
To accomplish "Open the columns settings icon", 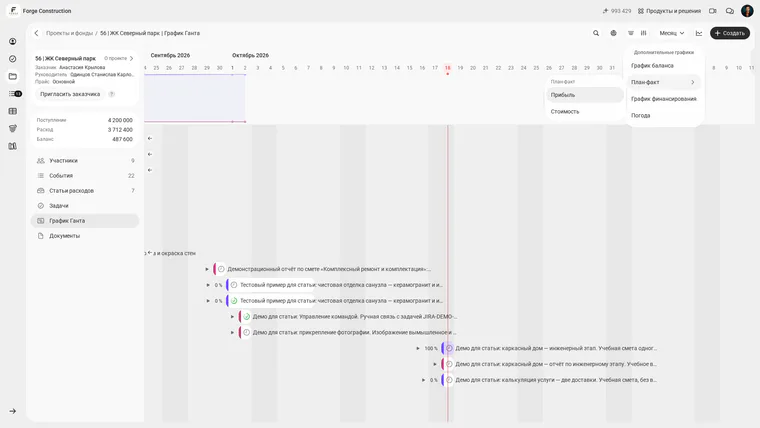I will pos(644,33).
